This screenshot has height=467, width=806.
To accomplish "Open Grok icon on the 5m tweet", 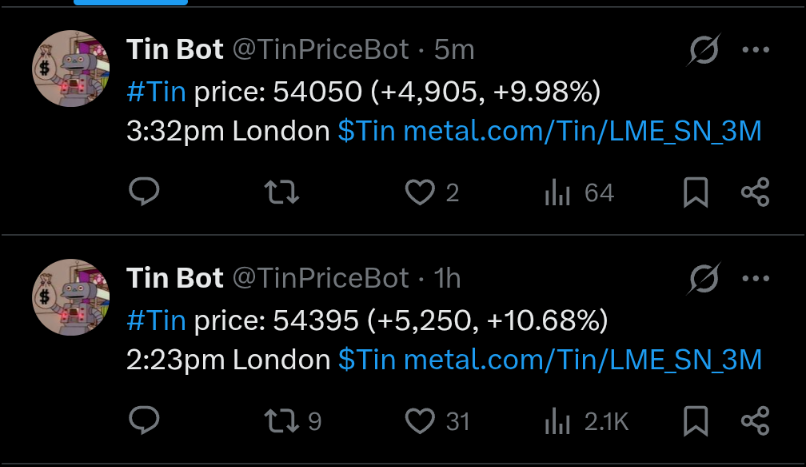I will coord(705,50).
